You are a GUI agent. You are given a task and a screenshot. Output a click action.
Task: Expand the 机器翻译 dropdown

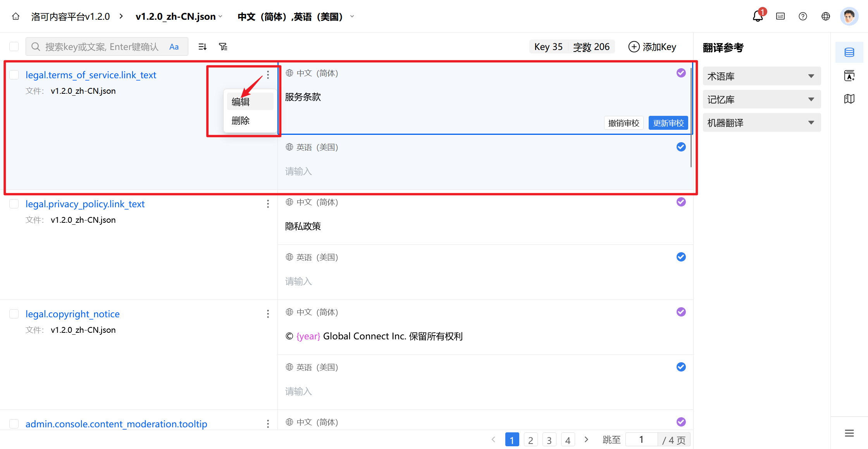pyautogui.click(x=761, y=123)
